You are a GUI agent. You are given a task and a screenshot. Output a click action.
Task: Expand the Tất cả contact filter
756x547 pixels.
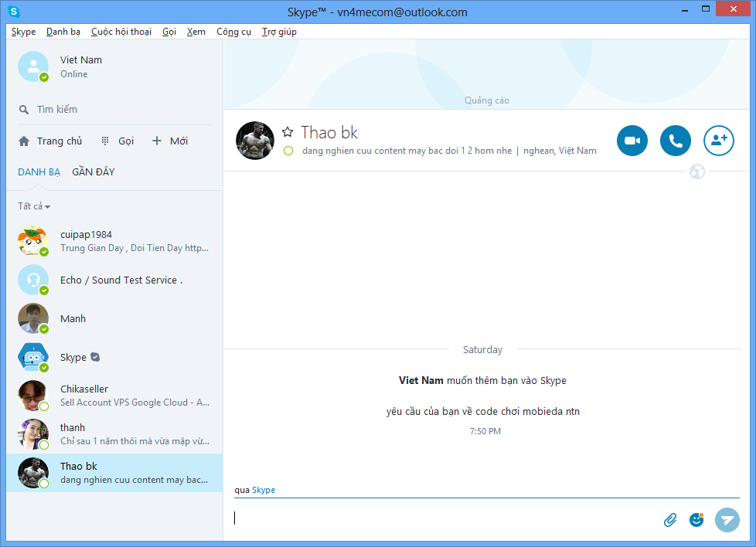click(x=34, y=206)
